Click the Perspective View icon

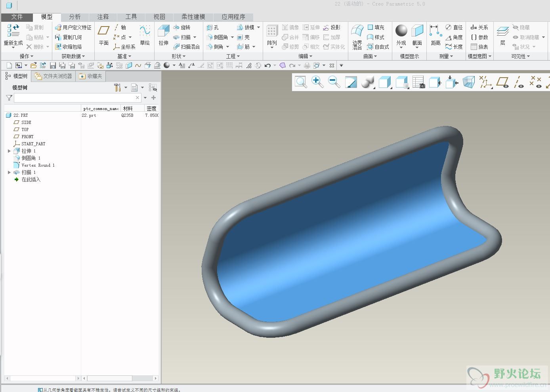(469, 82)
